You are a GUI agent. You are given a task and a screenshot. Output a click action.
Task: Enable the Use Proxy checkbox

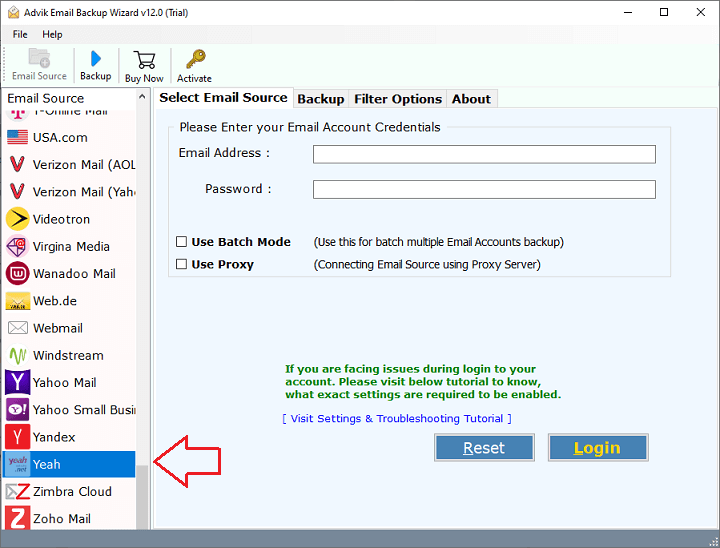(x=181, y=264)
